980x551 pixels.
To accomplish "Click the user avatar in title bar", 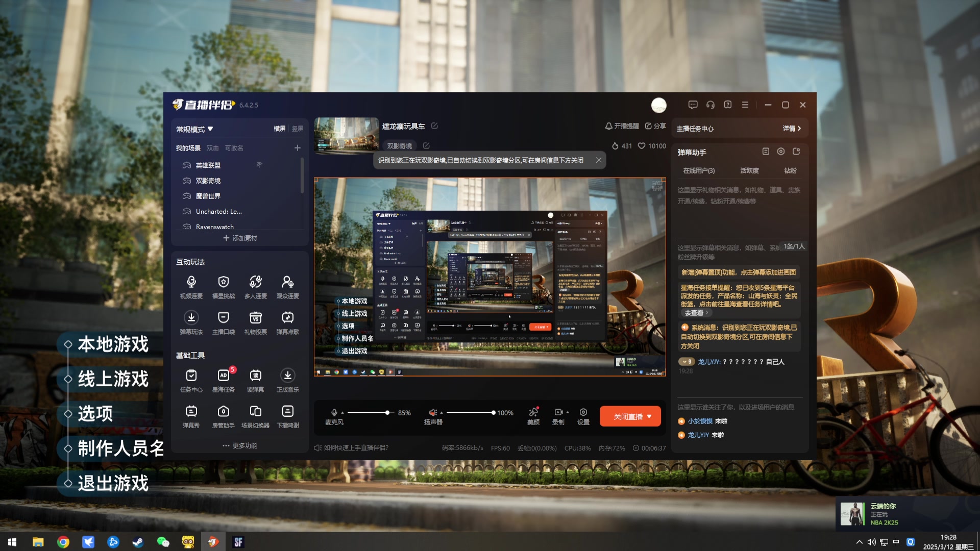I will pos(658,105).
